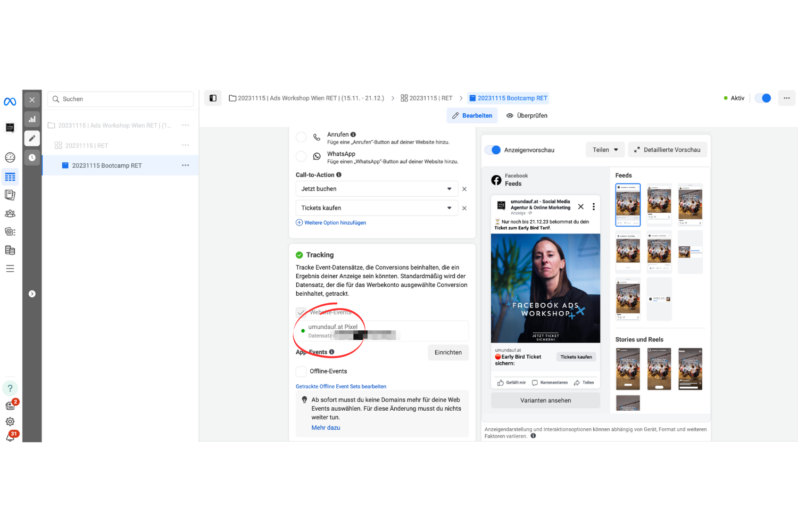Open Getrackte Offline Event Sets bearbeiten link
The width and height of the screenshot is (798, 532).
click(341, 387)
